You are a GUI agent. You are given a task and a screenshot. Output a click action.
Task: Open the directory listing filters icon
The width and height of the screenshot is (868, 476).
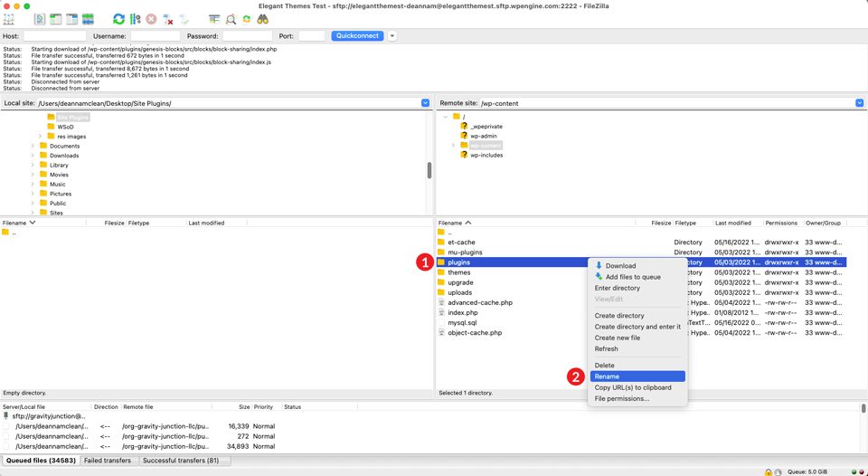tap(213, 18)
